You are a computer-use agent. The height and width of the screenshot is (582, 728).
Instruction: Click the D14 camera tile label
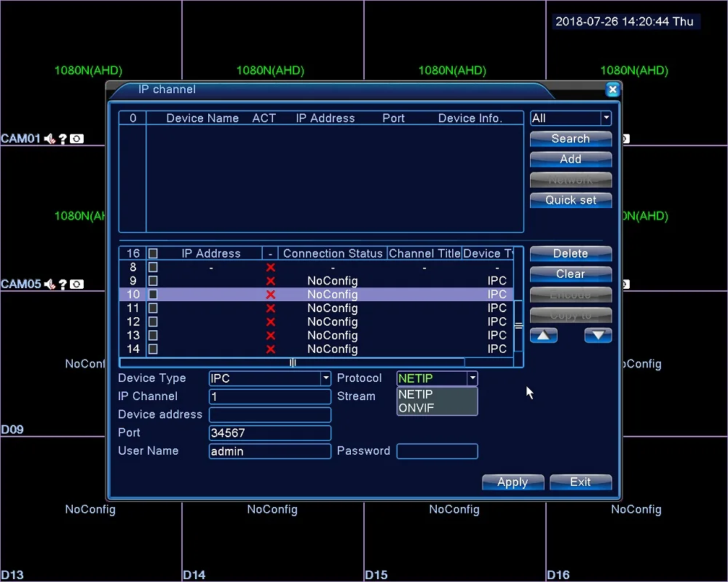pos(194,575)
